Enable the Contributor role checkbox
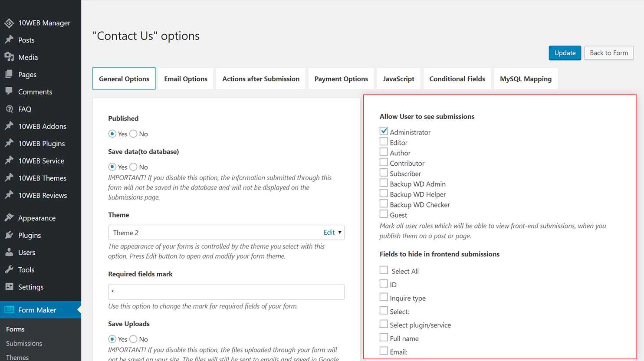Screen dimensions: 644x361 point(384,162)
